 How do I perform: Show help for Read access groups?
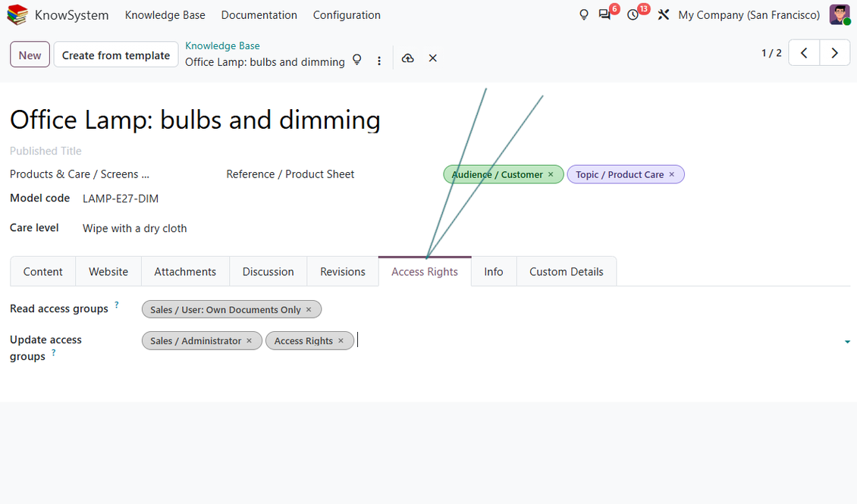click(x=117, y=305)
